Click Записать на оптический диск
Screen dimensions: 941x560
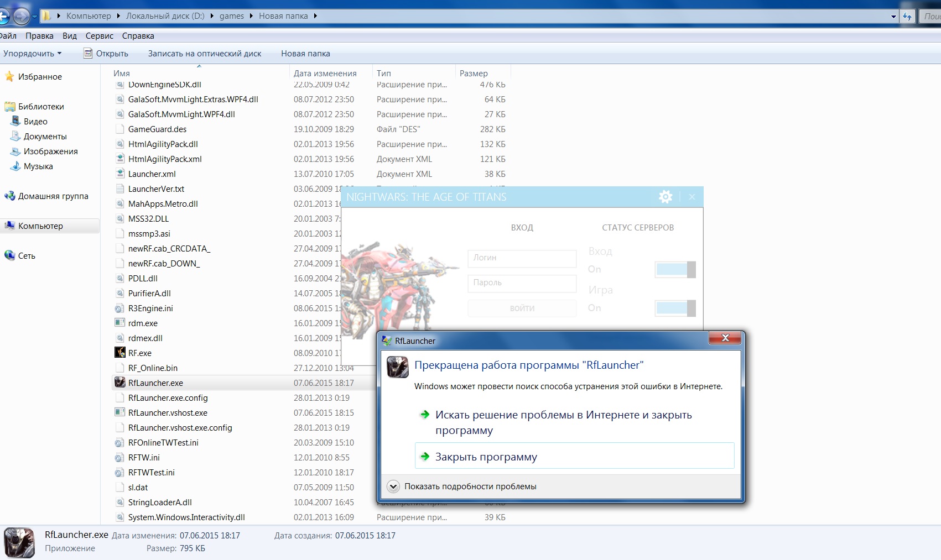click(205, 54)
